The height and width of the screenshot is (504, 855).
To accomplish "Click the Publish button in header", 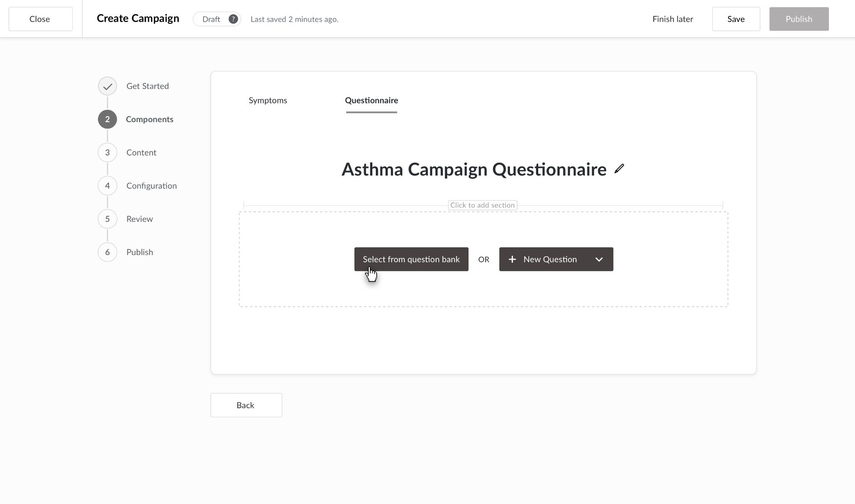I will click(x=799, y=19).
